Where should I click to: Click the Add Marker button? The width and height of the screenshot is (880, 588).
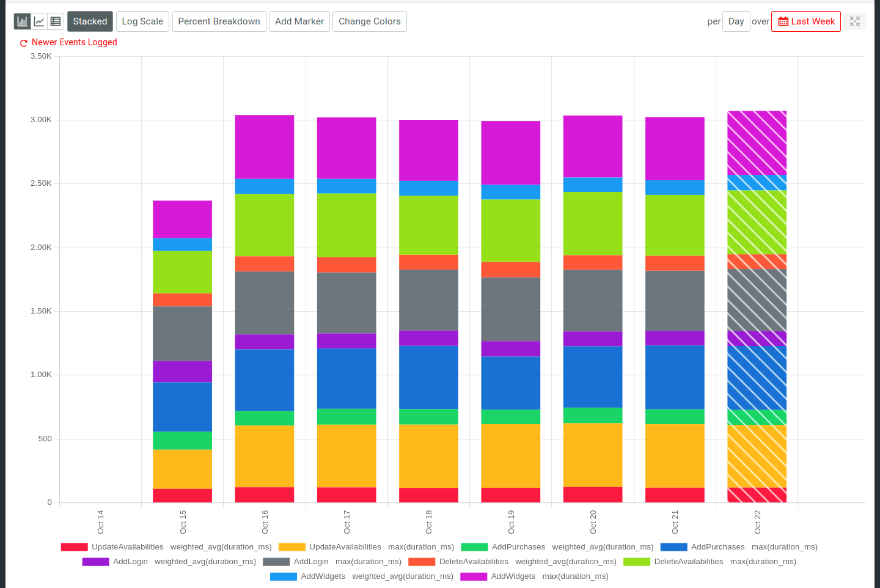point(299,21)
